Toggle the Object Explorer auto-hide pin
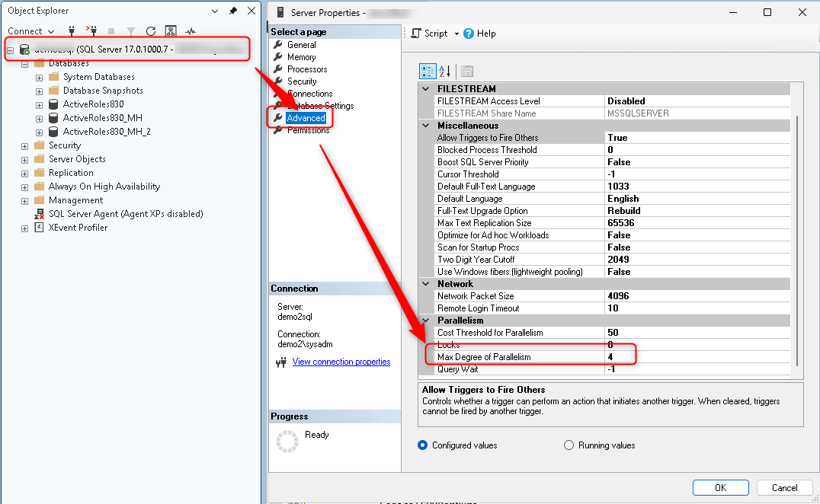Image resolution: width=820 pixels, height=504 pixels. coord(233,11)
